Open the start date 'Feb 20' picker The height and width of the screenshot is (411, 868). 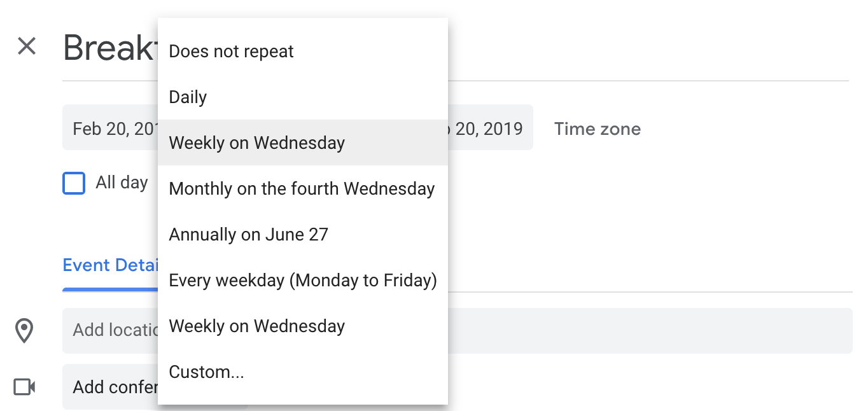(x=110, y=127)
